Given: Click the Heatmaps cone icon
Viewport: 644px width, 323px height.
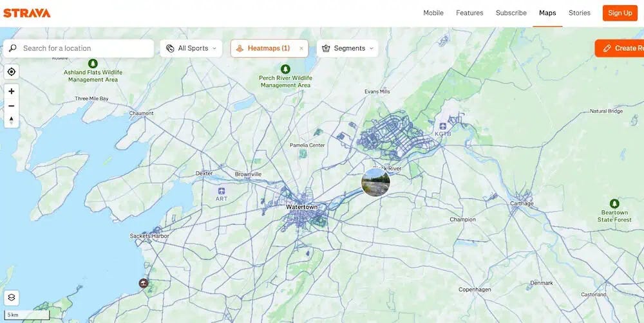Looking at the screenshot, I should pyautogui.click(x=240, y=48).
